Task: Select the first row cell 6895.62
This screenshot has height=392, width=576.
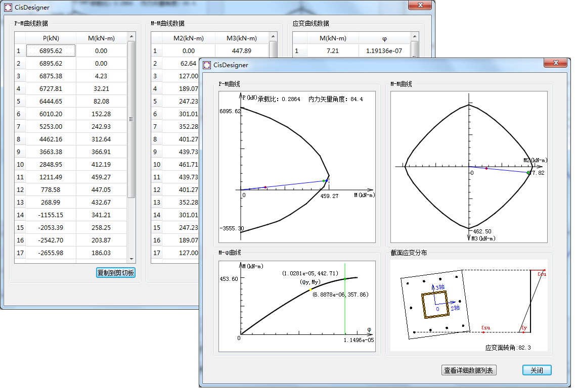Action: 51,51
